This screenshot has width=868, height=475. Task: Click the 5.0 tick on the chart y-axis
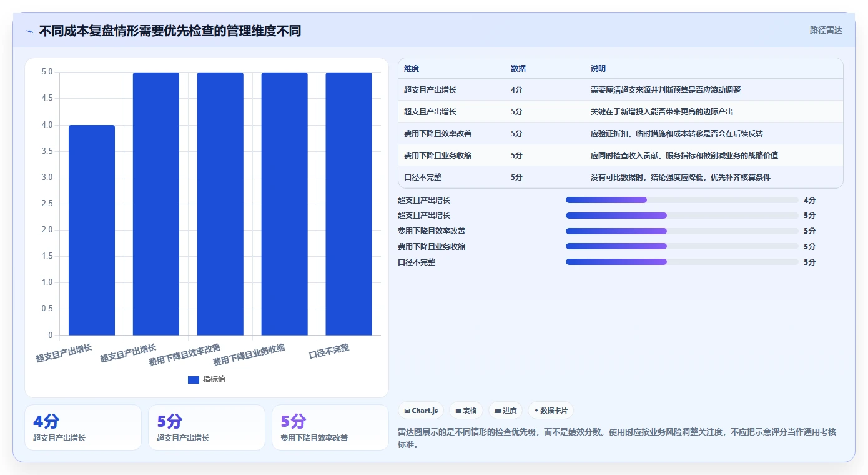(x=46, y=72)
